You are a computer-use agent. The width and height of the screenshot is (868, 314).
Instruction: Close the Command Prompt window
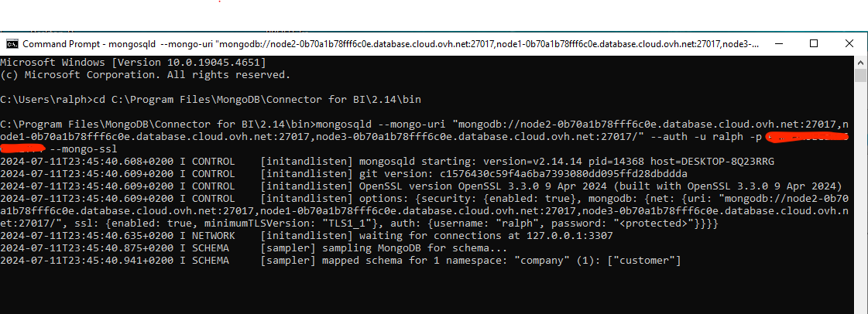[847, 43]
